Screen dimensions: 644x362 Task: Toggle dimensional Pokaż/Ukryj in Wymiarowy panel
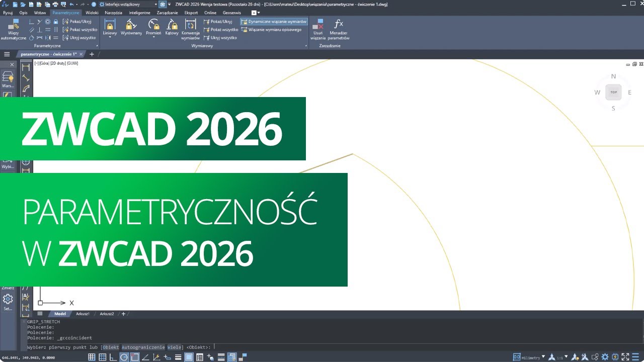pos(218,22)
